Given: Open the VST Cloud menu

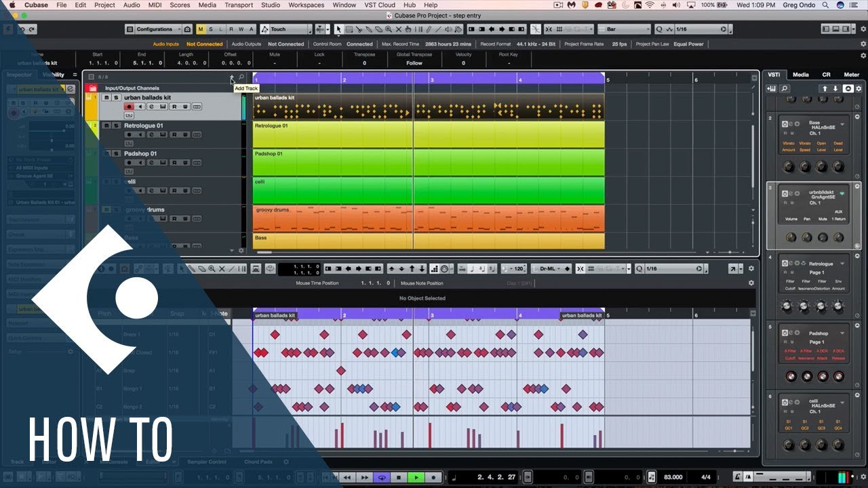Looking at the screenshot, I should (x=380, y=5).
